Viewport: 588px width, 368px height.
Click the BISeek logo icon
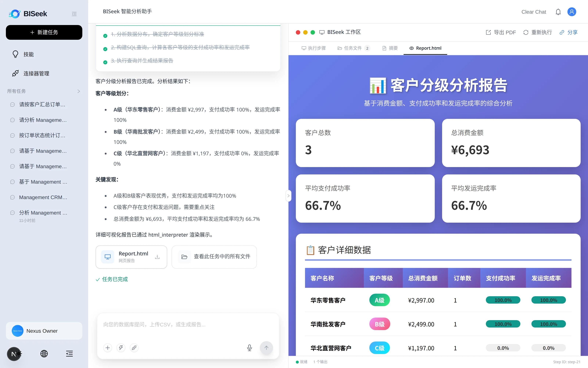[15, 14]
